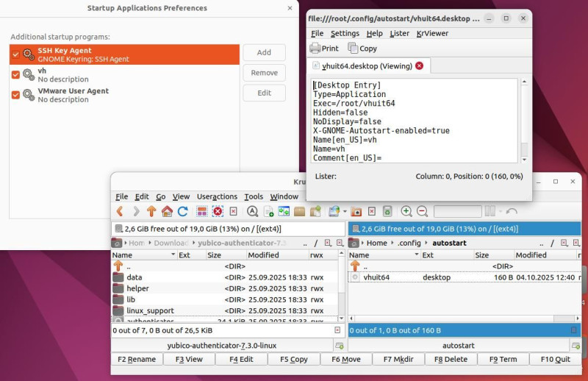Uncheck the vh startup program
The height and width of the screenshot is (381, 588).
[x=15, y=75]
